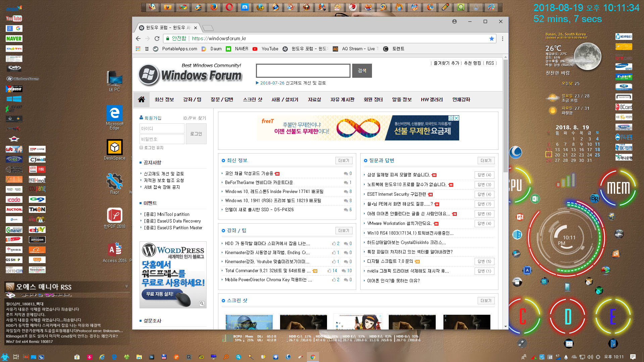
Task: Open PortableApps.com bookmark
Action: point(175,49)
